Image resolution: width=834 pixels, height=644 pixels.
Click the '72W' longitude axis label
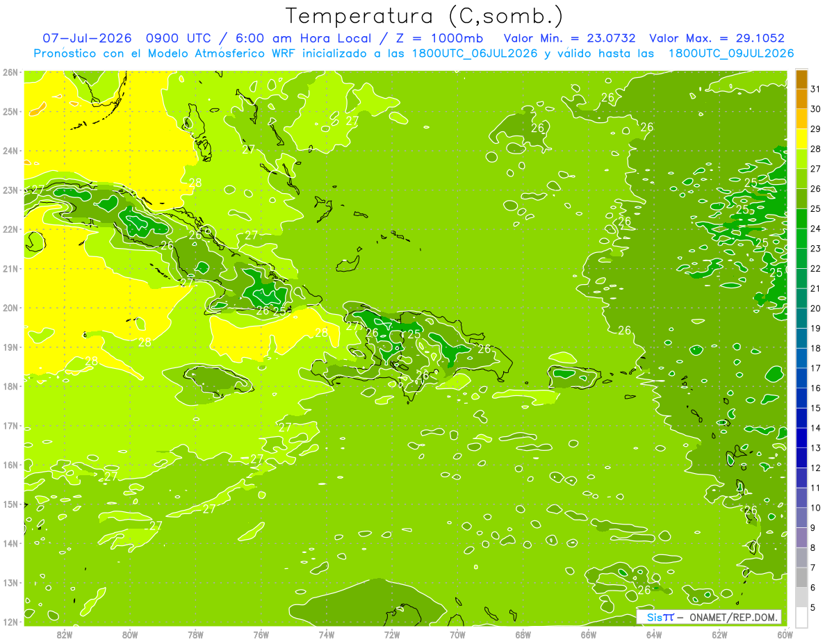tap(392, 634)
